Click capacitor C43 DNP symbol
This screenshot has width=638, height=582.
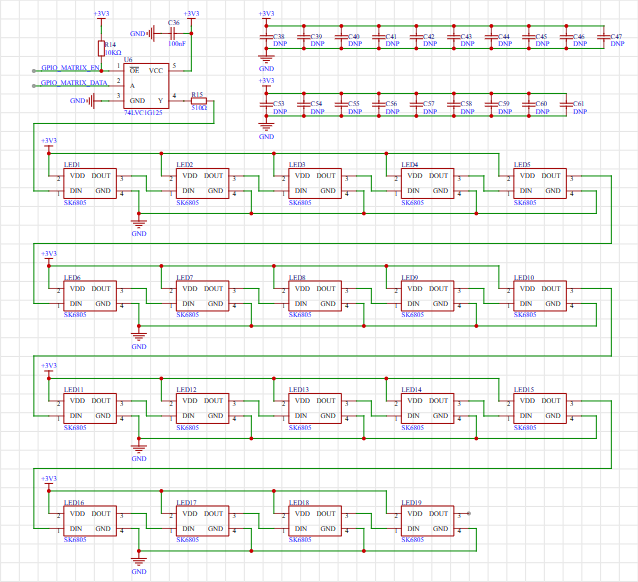click(x=454, y=37)
